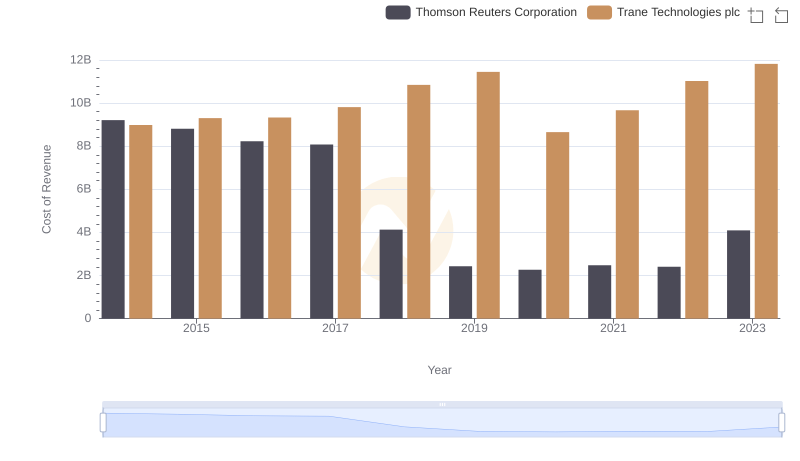
Task: Click the Year axis title
Action: 439,370
